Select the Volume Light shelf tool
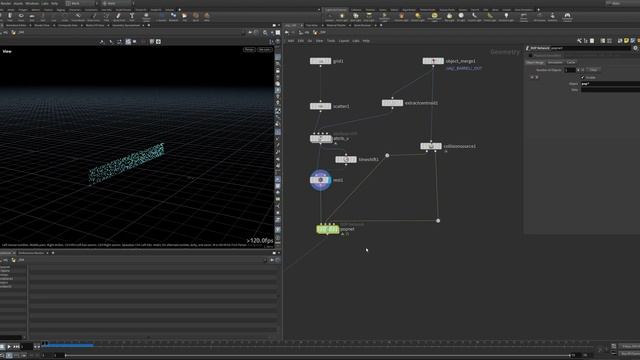 (x=402, y=16)
